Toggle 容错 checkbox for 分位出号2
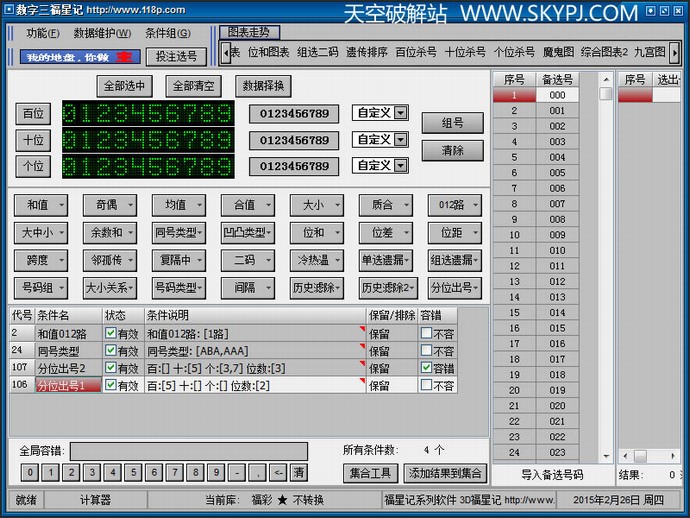This screenshot has height=518, width=690. [427, 368]
